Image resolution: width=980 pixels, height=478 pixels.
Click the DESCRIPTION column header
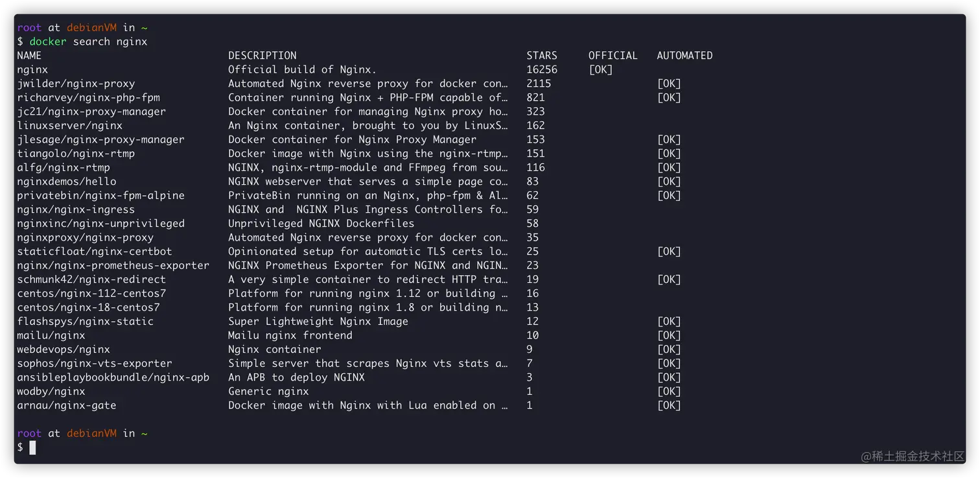click(x=262, y=56)
